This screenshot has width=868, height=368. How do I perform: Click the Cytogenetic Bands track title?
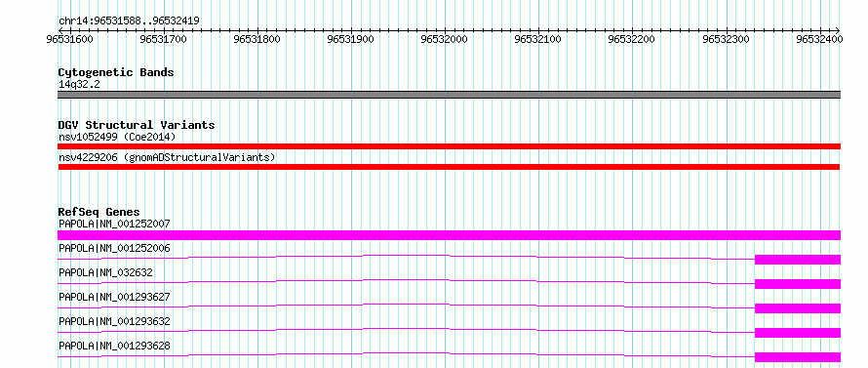pos(116,72)
